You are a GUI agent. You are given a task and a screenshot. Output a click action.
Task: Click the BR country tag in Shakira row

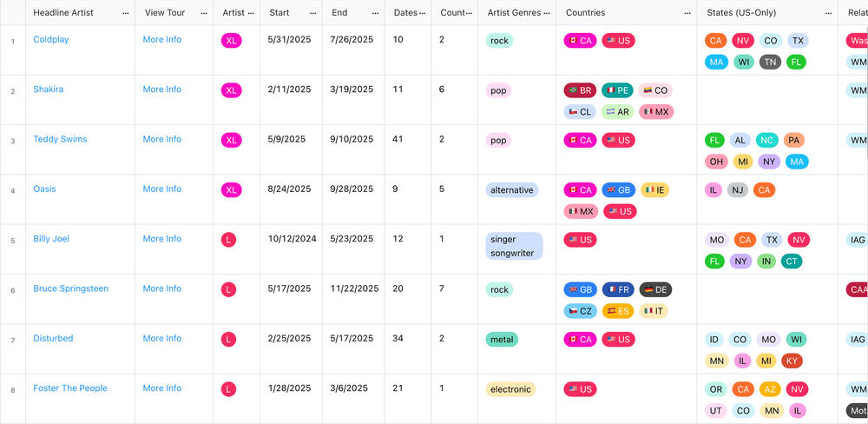point(580,90)
